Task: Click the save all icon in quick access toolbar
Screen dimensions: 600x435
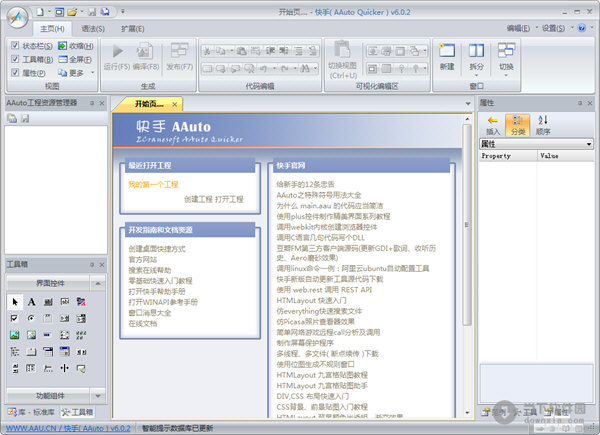Action: click(x=105, y=12)
